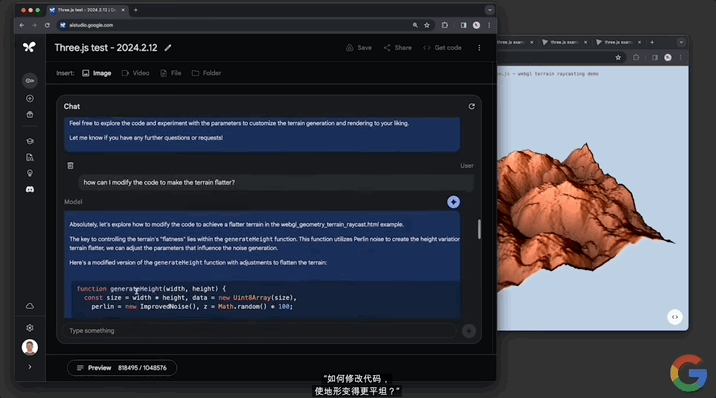Insert a Video into the prompt
716x398 pixels.
(136, 73)
